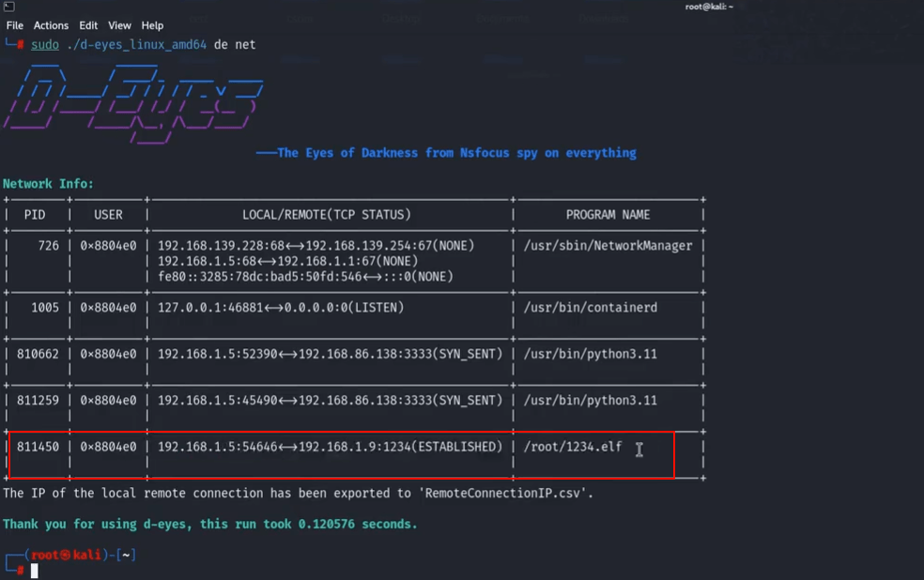Click the 192.168.1.5:54646 ESTABLISHED connection

(330, 447)
